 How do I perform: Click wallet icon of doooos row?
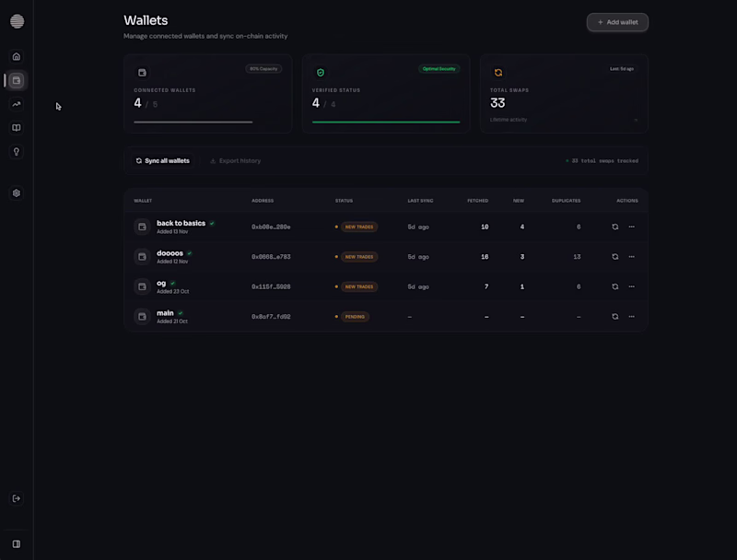pos(142,257)
